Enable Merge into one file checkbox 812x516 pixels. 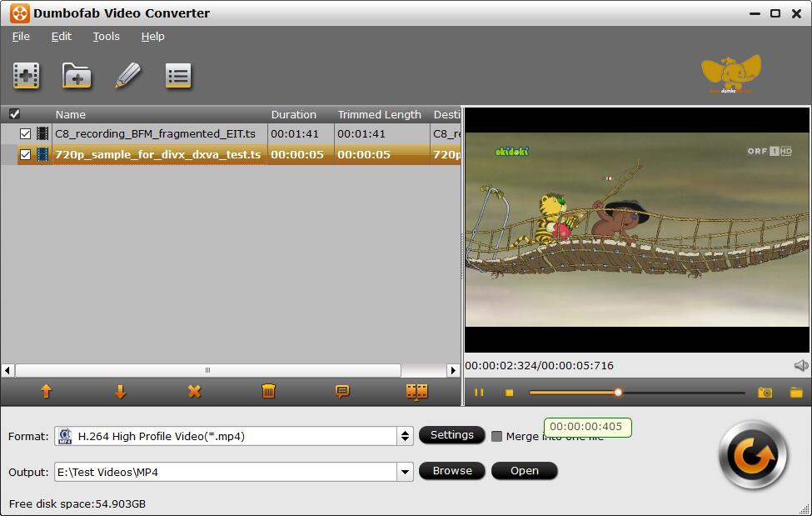tap(496, 437)
